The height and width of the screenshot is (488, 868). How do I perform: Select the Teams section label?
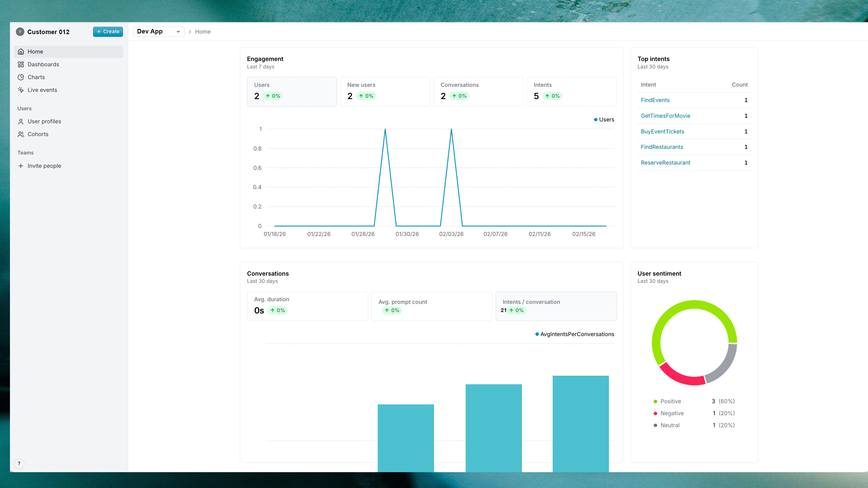tap(25, 152)
